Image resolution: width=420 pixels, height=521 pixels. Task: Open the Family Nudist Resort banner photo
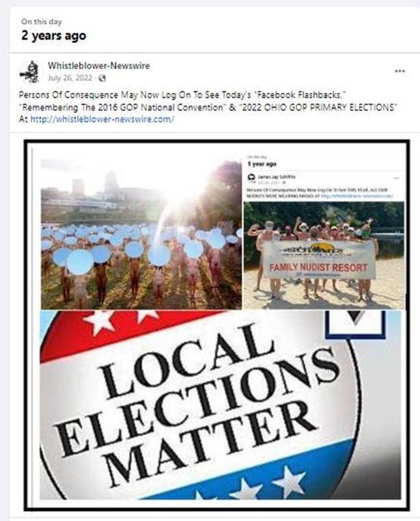[x=324, y=255]
